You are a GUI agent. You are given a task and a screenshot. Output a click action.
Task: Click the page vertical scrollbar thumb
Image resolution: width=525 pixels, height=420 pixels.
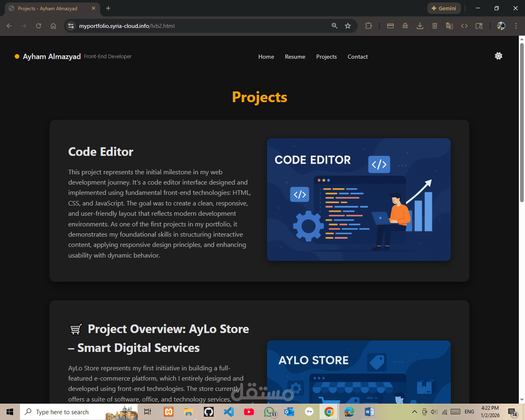tap(522, 122)
